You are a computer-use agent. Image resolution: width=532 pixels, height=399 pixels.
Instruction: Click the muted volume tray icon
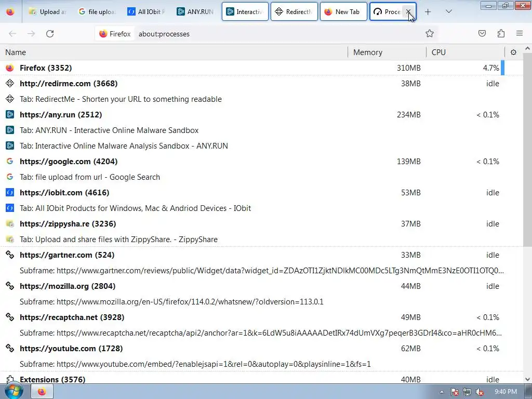(x=480, y=392)
